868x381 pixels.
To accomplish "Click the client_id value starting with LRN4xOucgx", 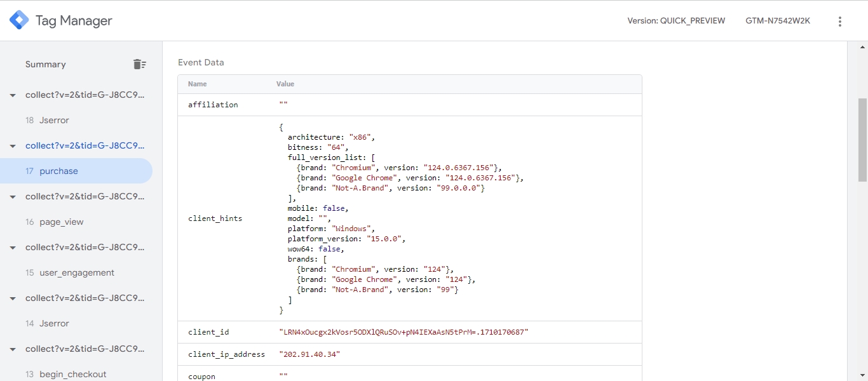I will click(403, 332).
